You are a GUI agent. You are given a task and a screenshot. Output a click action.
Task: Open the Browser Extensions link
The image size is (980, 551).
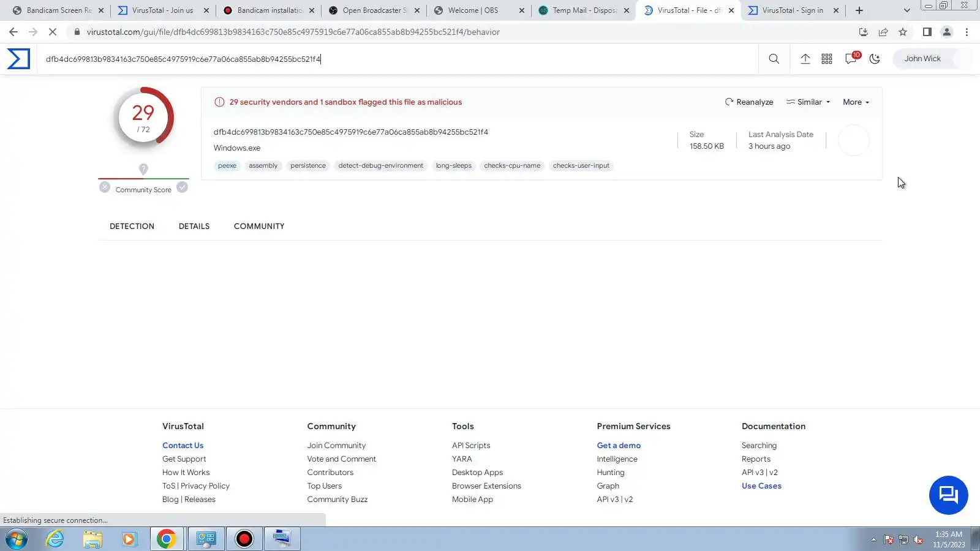[x=486, y=486]
